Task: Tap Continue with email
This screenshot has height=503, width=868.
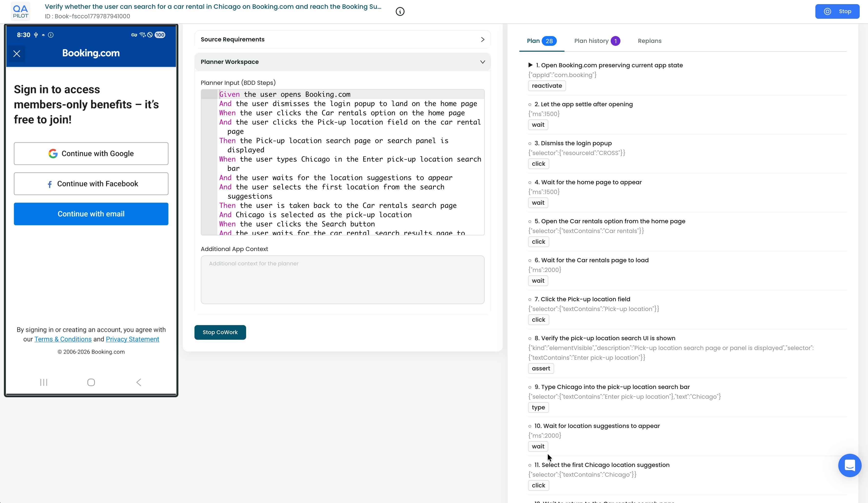Action: pos(91,214)
